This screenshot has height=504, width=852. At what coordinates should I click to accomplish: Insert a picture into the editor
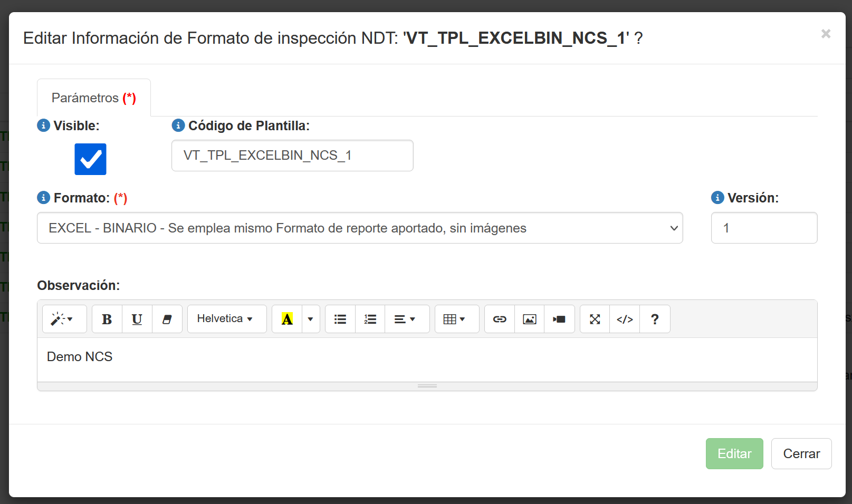(x=530, y=319)
